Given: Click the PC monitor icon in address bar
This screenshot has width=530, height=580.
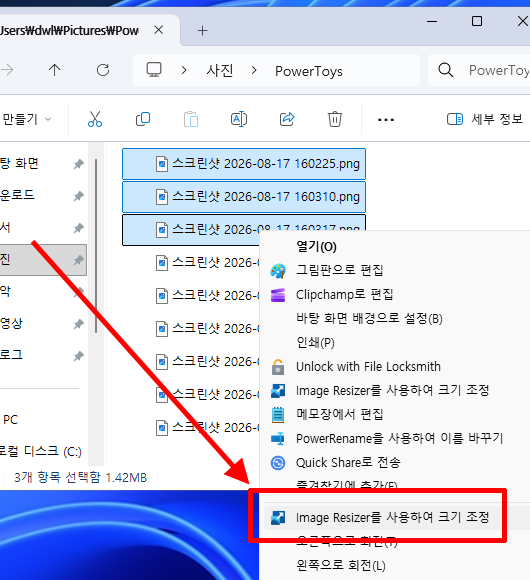Looking at the screenshot, I should click(x=154, y=70).
